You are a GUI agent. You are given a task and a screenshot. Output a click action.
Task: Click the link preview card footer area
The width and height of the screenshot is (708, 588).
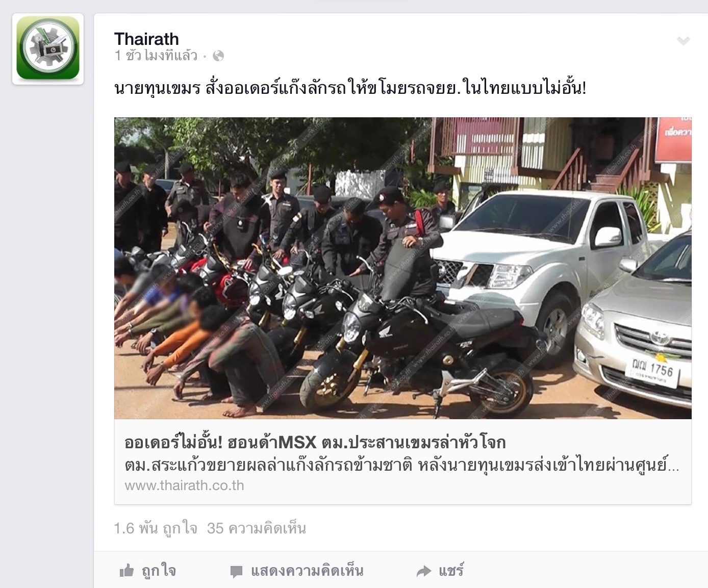[x=403, y=462]
